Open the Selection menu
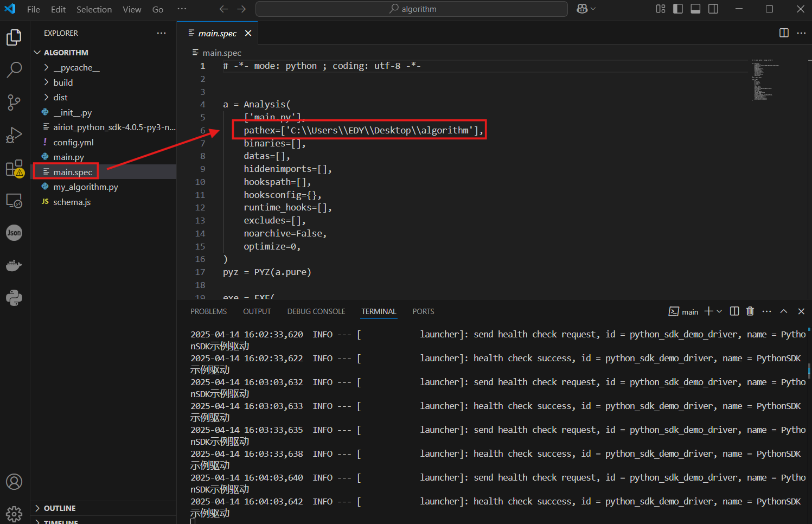Screen dimensions: 812x524 tap(94, 9)
